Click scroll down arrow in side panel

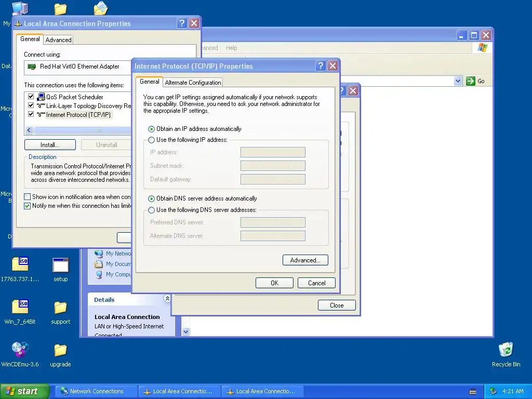185,332
